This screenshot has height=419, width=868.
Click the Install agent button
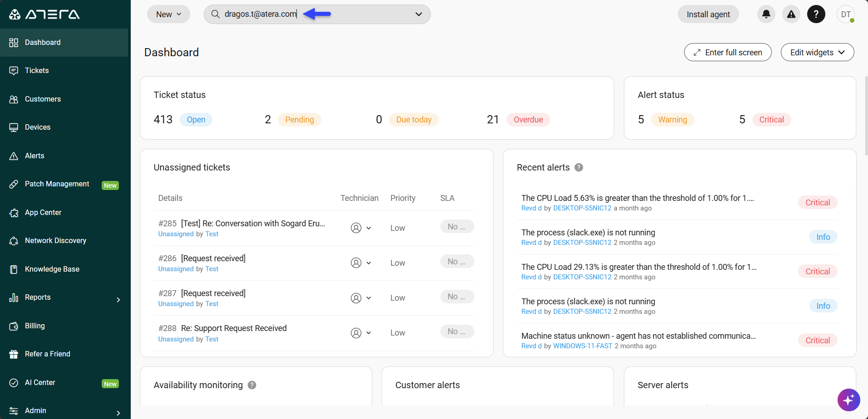pyautogui.click(x=708, y=14)
